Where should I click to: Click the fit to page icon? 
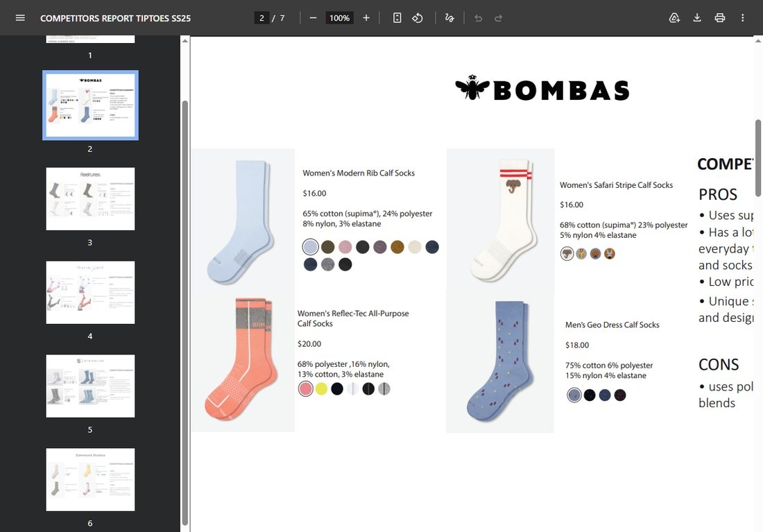coord(397,18)
